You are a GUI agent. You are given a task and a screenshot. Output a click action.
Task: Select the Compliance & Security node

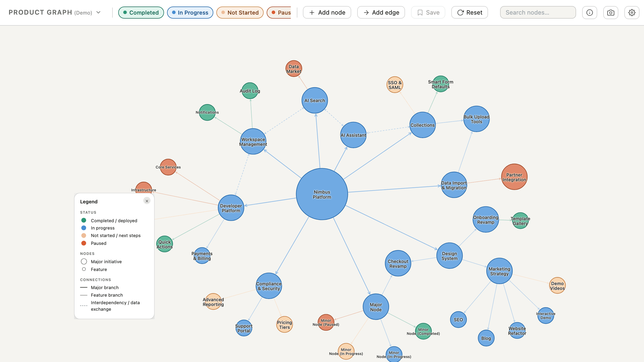(269, 286)
